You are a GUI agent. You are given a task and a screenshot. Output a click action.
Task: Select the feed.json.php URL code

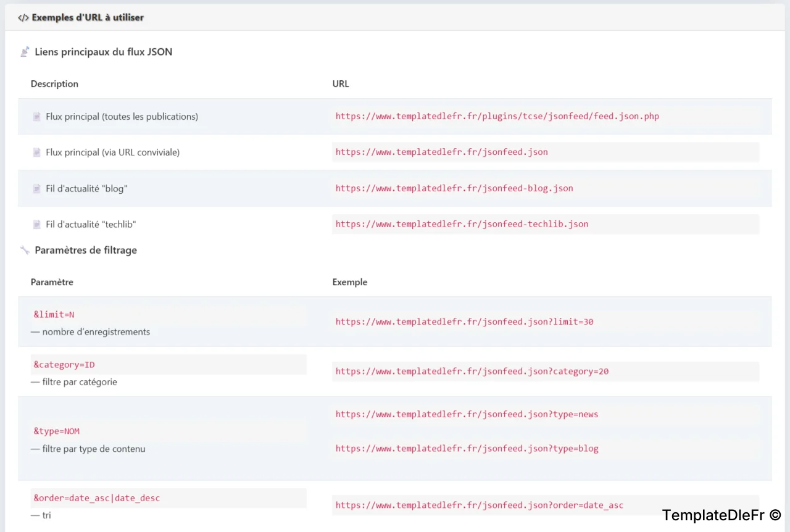[x=497, y=116]
